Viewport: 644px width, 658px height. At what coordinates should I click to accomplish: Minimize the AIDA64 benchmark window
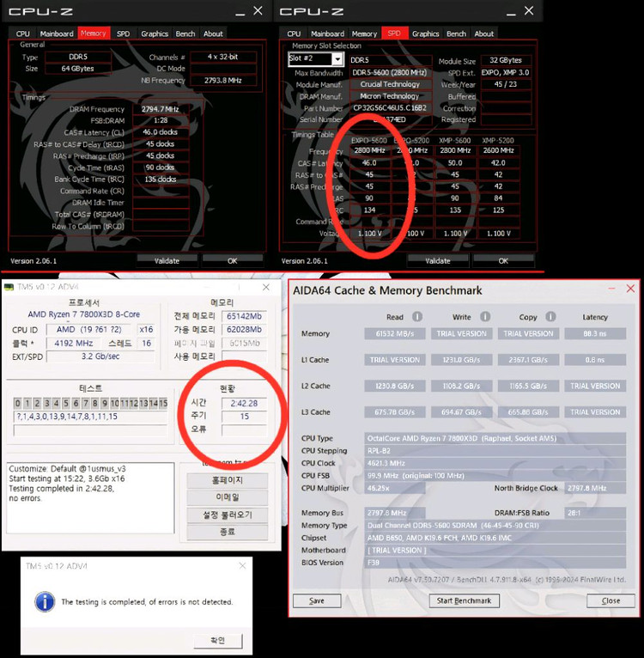pyautogui.click(x=611, y=289)
